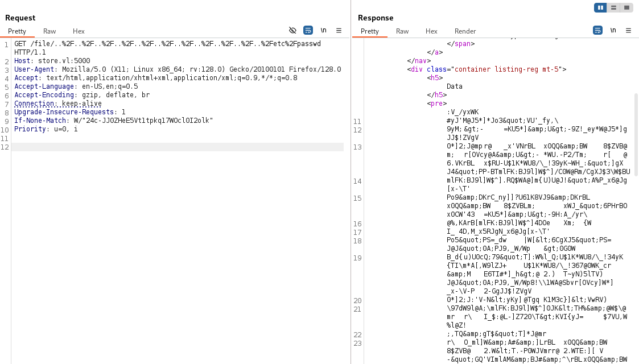Switch to Request Raw tab
The image size is (639, 364).
tap(50, 31)
